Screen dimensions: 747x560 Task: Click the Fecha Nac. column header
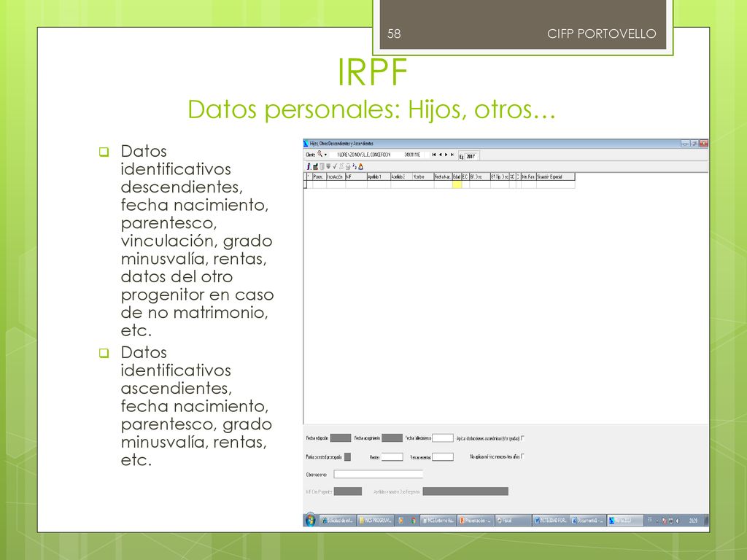[443, 176]
